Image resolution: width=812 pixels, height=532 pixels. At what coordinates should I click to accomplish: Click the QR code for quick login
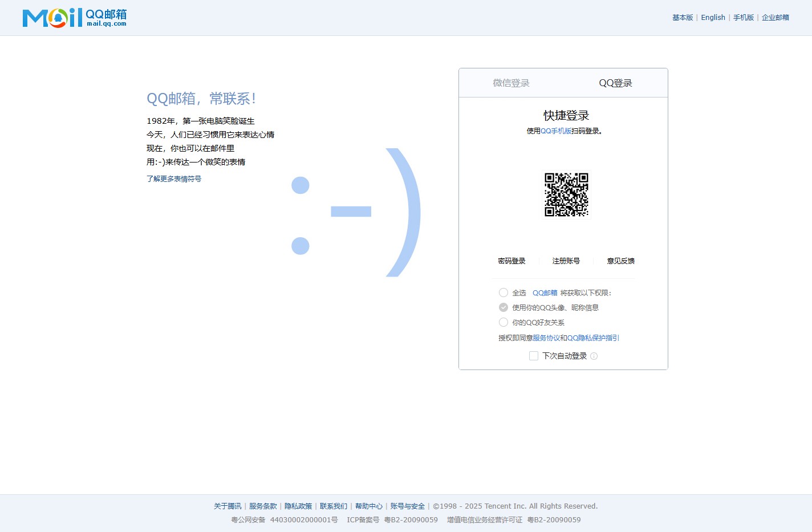(566, 195)
